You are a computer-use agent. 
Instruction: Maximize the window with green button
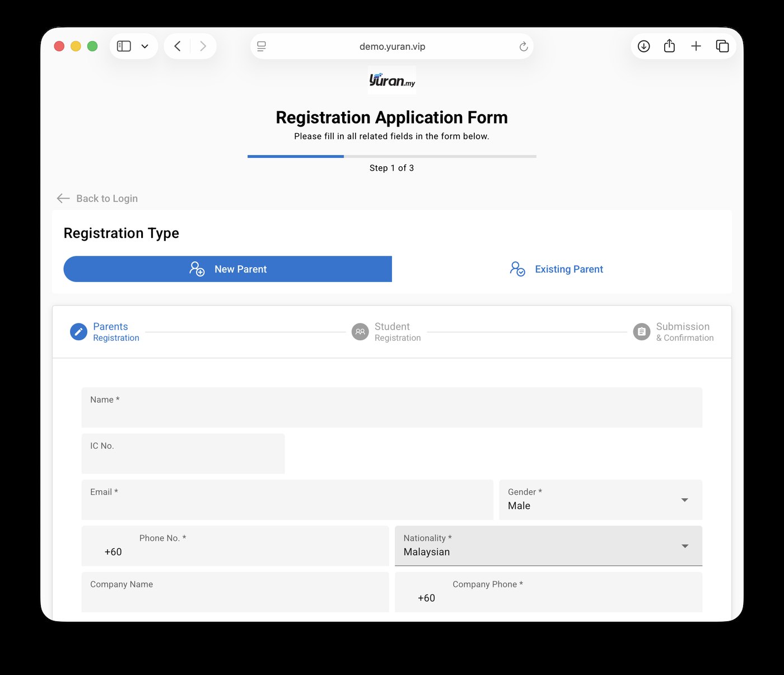92,46
